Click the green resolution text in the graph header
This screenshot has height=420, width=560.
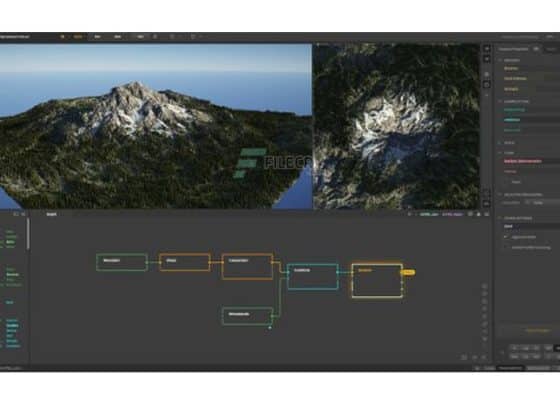(429, 214)
